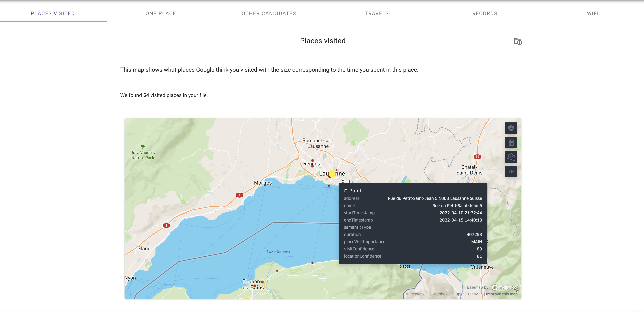Click the mapbox logo

pos(504,287)
